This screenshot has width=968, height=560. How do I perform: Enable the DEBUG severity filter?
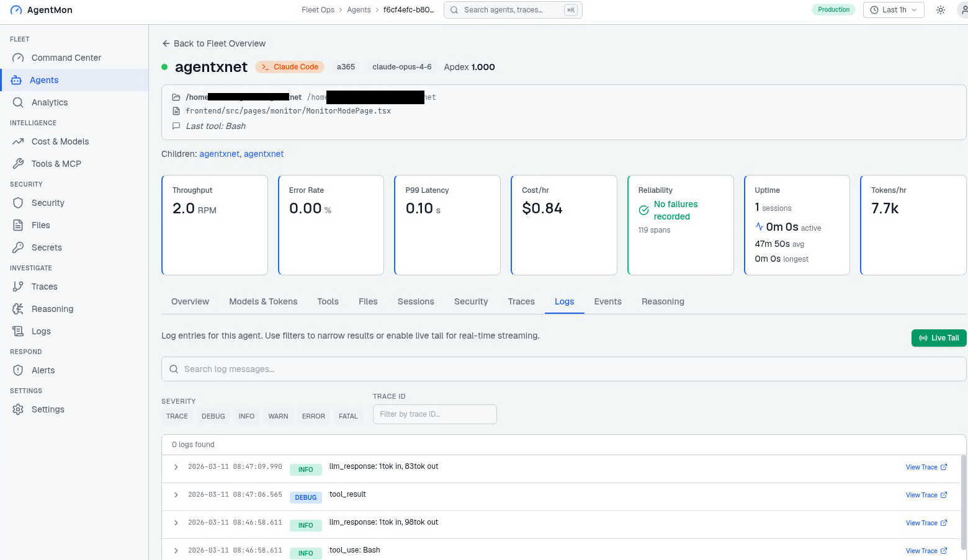click(213, 416)
